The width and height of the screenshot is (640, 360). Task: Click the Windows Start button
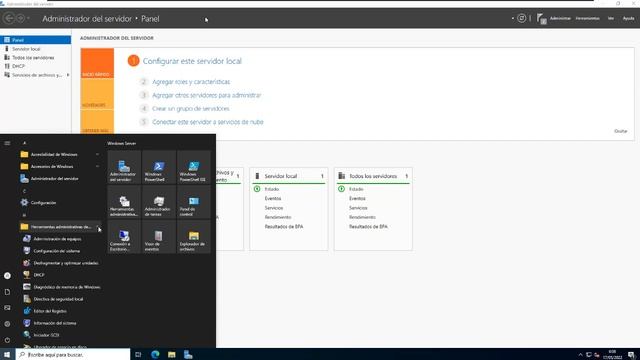[7, 354]
